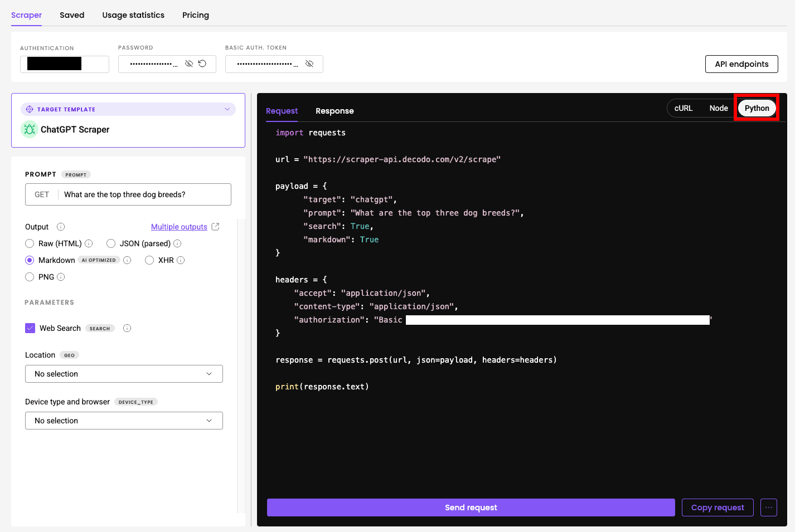The image size is (795, 532).
Task: Switch to the Response tab
Action: (335, 111)
